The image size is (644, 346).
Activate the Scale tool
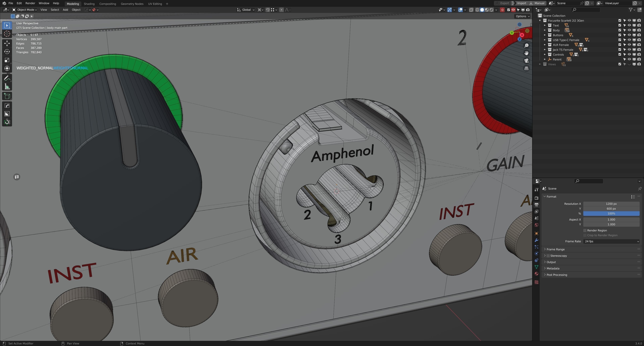click(7, 60)
